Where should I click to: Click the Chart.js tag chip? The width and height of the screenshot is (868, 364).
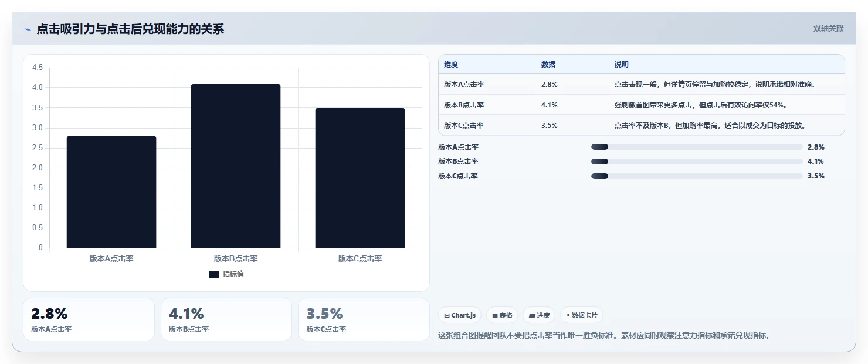460,315
